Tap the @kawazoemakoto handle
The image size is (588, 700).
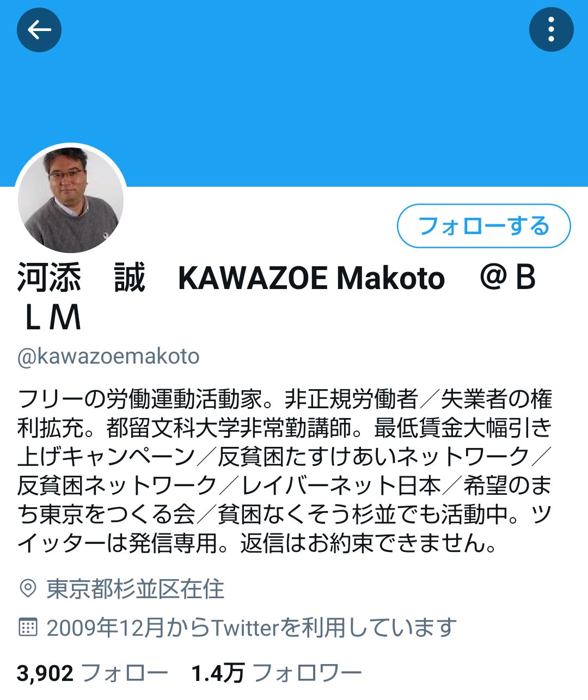click(x=108, y=357)
